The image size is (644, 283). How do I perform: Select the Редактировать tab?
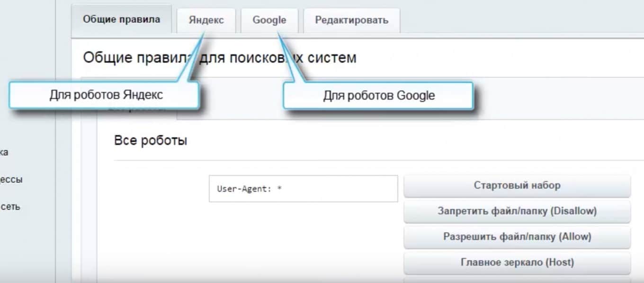click(x=351, y=20)
